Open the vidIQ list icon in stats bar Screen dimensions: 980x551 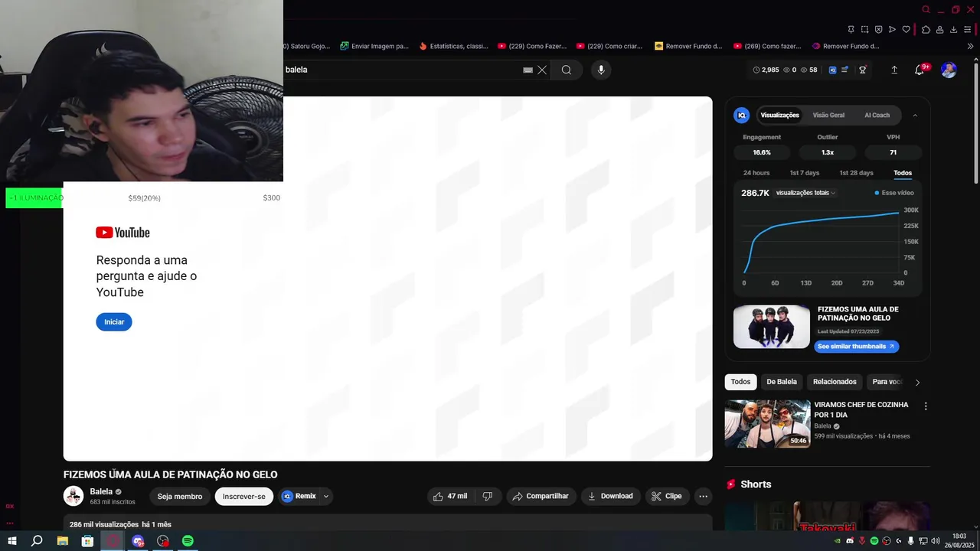845,70
